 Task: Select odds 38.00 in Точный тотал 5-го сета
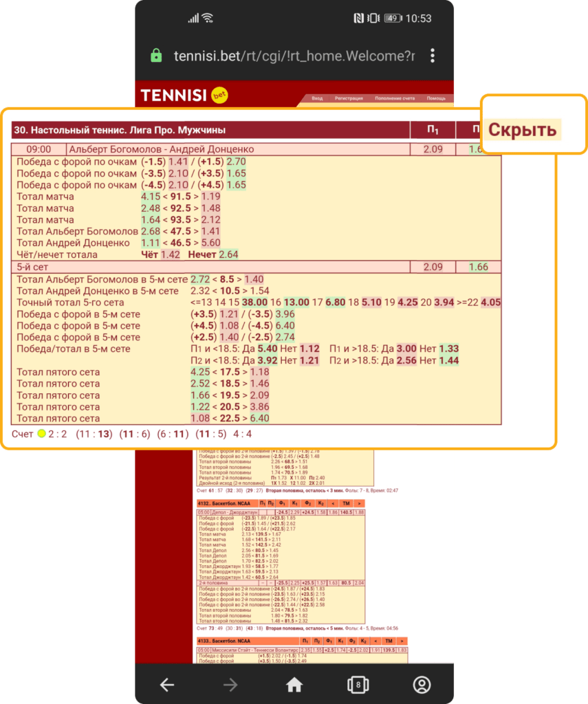tap(254, 302)
